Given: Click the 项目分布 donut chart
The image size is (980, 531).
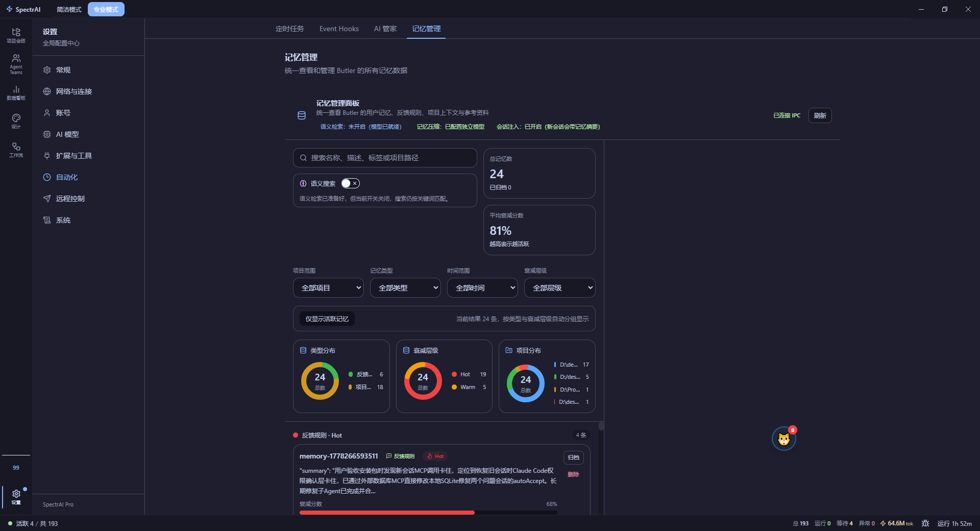Looking at the screenshot, I should pyautogui.click(x=526, y=383).
